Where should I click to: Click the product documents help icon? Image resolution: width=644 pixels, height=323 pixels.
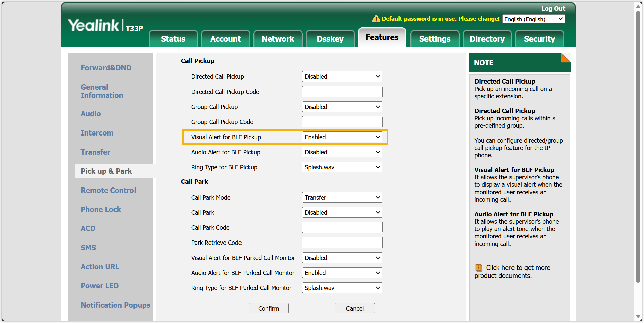[x=479, y=268]
